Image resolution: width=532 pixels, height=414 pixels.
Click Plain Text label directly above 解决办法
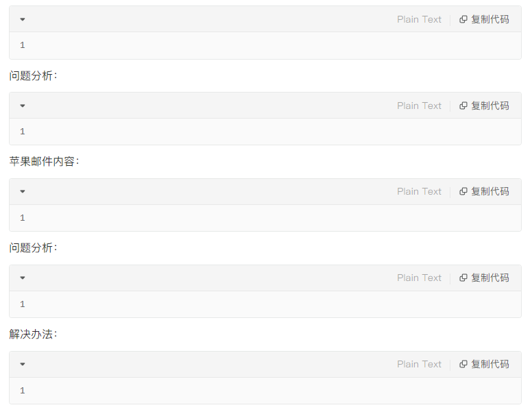(419, 278)
